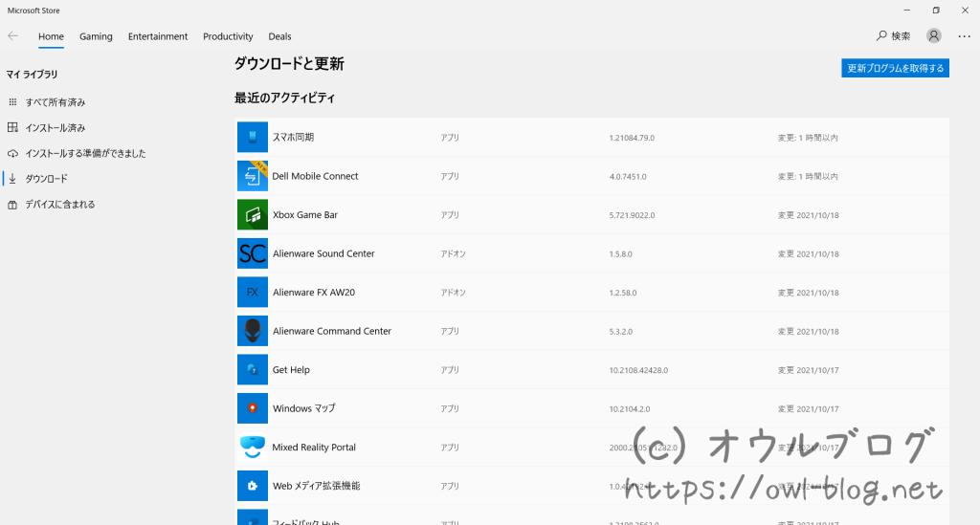Select ダウンロード in the sidebar
This screenshot has width=980, height=525.
pos(46,179)
